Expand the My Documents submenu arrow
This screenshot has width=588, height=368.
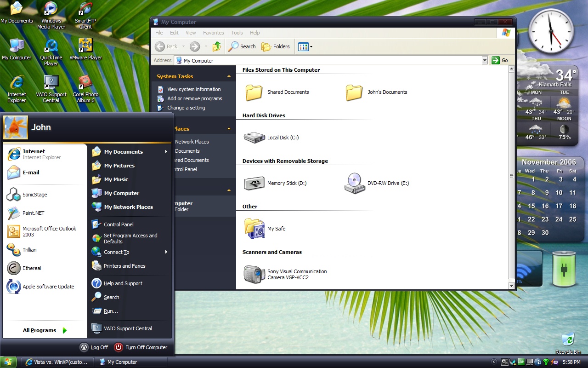[166, 152]
